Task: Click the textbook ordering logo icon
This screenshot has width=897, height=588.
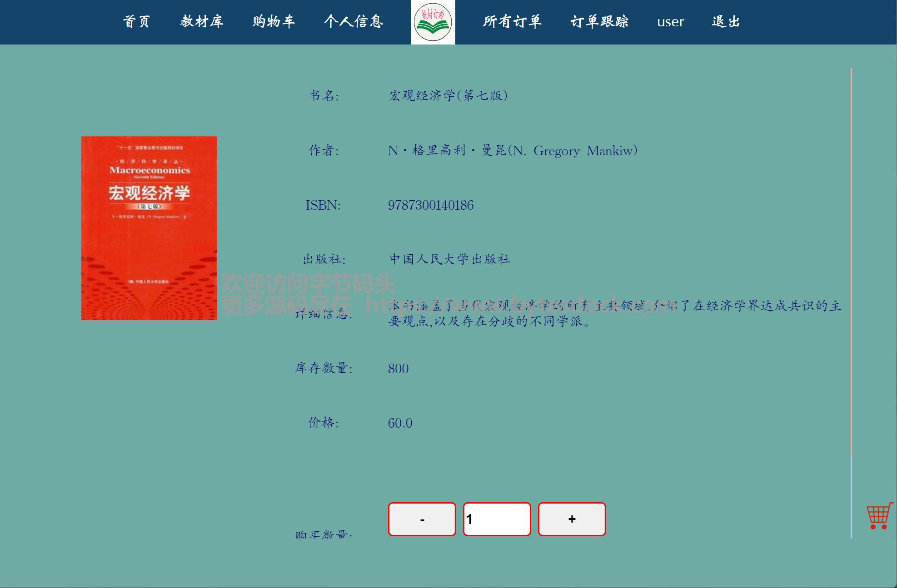Action: (433, 22)
